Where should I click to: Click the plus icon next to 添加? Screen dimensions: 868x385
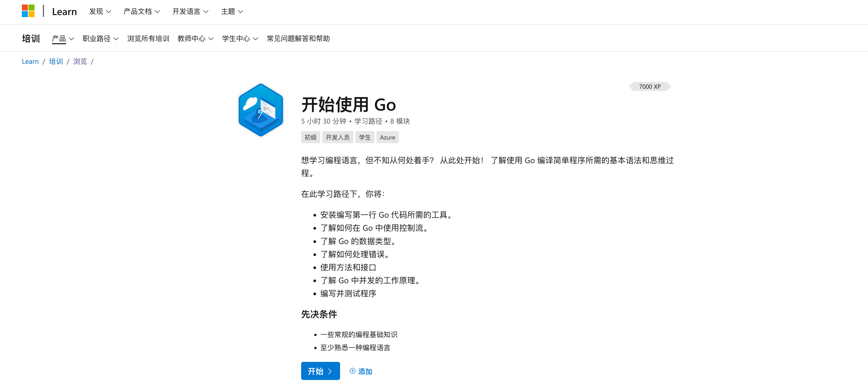click(352, 371)
